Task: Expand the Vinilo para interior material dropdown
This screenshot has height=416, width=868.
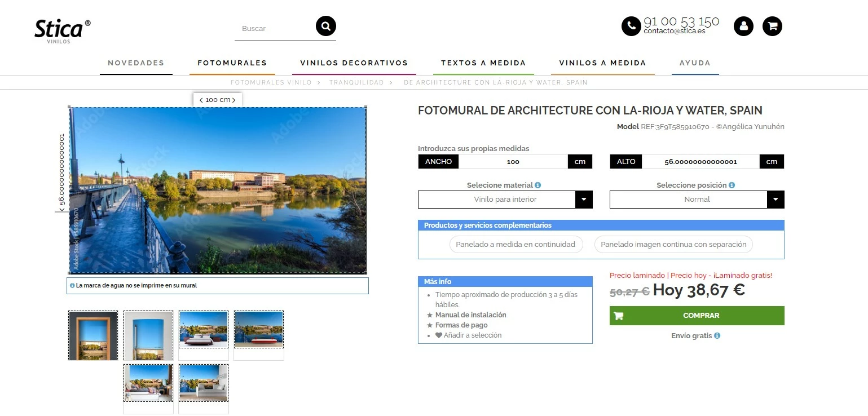Action: pyautogui.click(x=505, y=200)
